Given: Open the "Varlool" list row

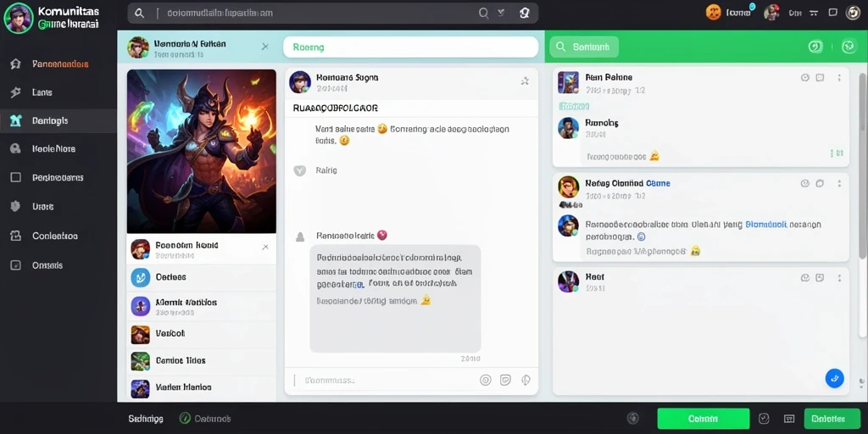Looking at the screenshot, I should click(202, 334).
